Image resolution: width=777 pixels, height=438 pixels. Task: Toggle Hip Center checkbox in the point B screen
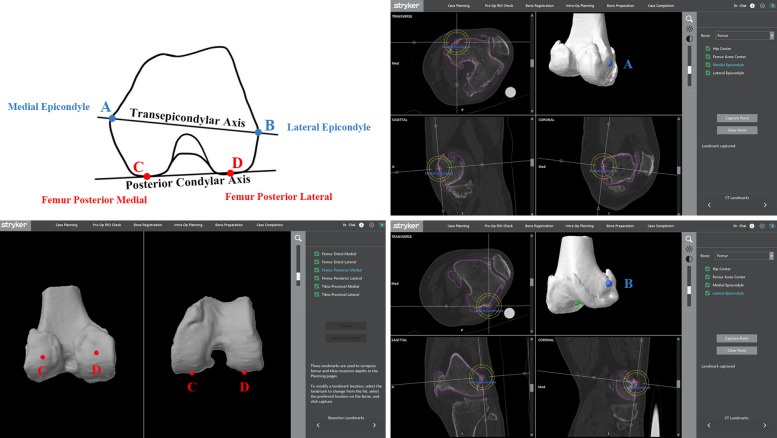coord(708,269)
